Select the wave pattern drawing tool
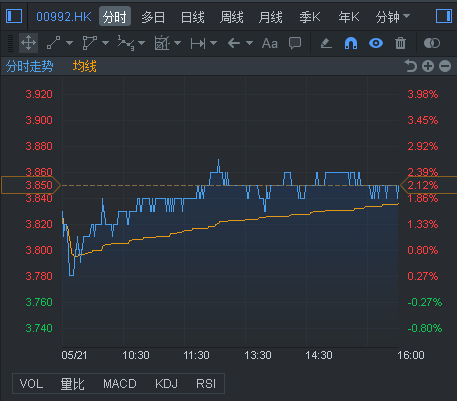This screenshot has height=401, width=457. click(x=126, y=43)
